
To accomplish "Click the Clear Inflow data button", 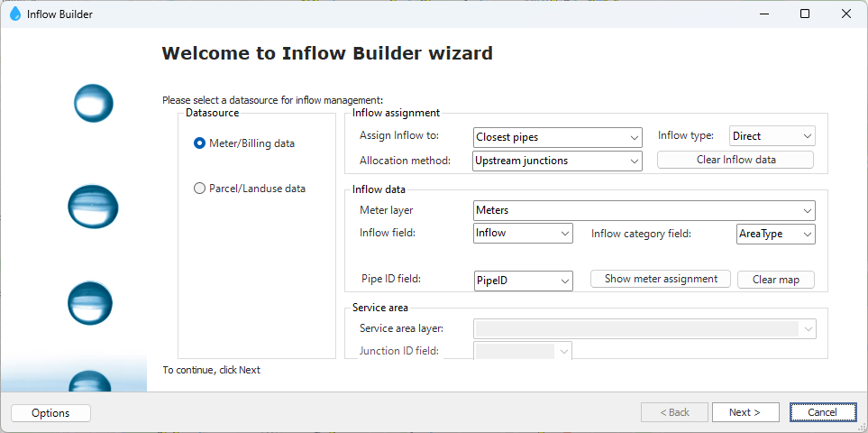I will point(736,160).
